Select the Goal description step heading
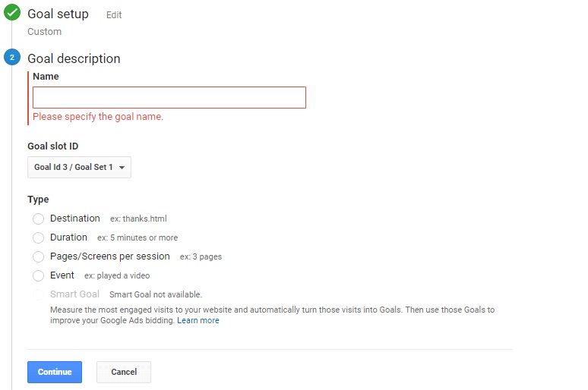 click(74, 58)
